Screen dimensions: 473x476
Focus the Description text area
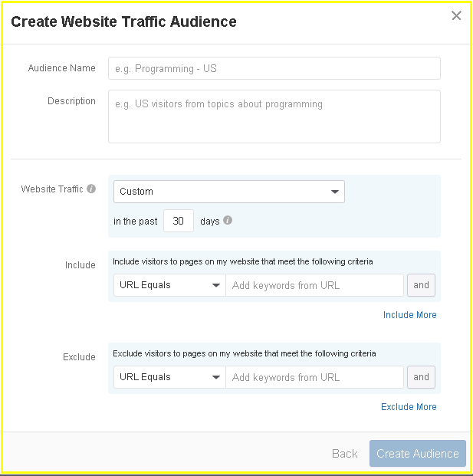274,117
